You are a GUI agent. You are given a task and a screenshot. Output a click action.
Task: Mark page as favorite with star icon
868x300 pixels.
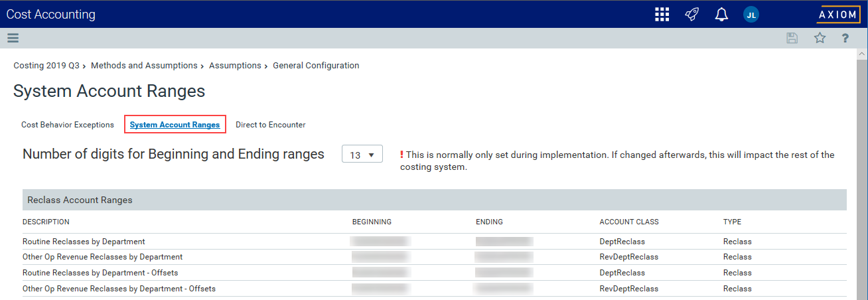[x=820, y=38]
